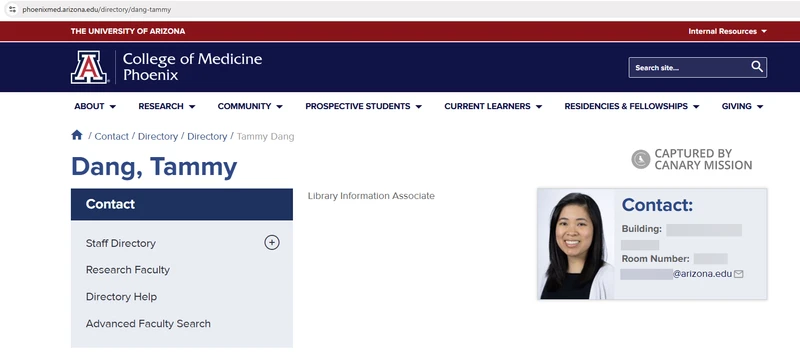Click College of Medicine Phoenix title
Image resolution: width=800 pixels, height=362 pixels.
point(192,67)
